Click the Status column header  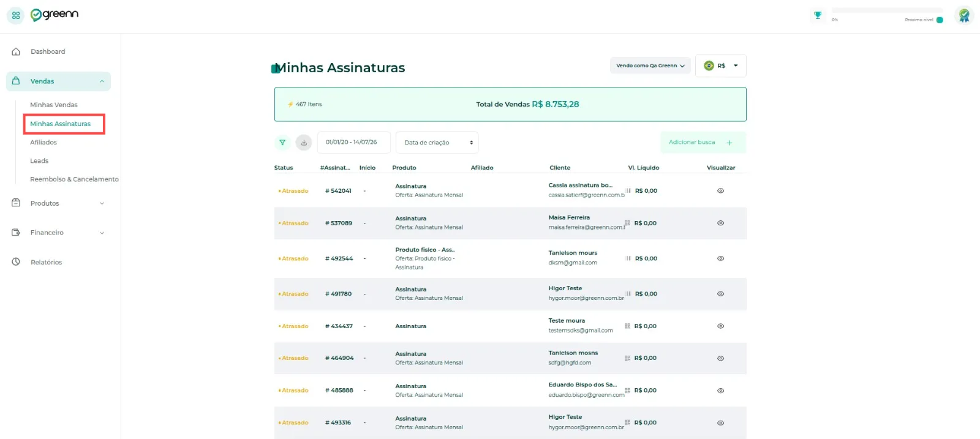pos(284,168)
